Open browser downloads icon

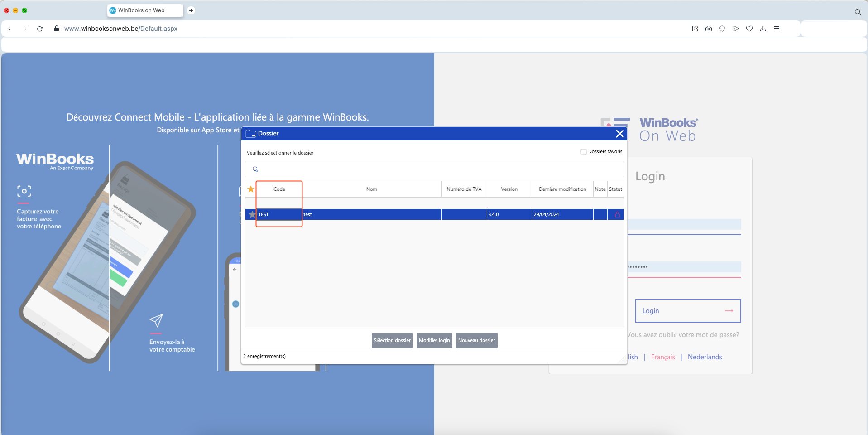point(763,29)
